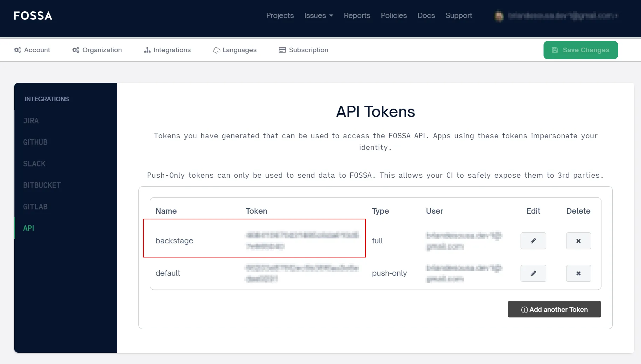Click the 'full' type cell
641x364 pixels.
[x=377, y=241]
